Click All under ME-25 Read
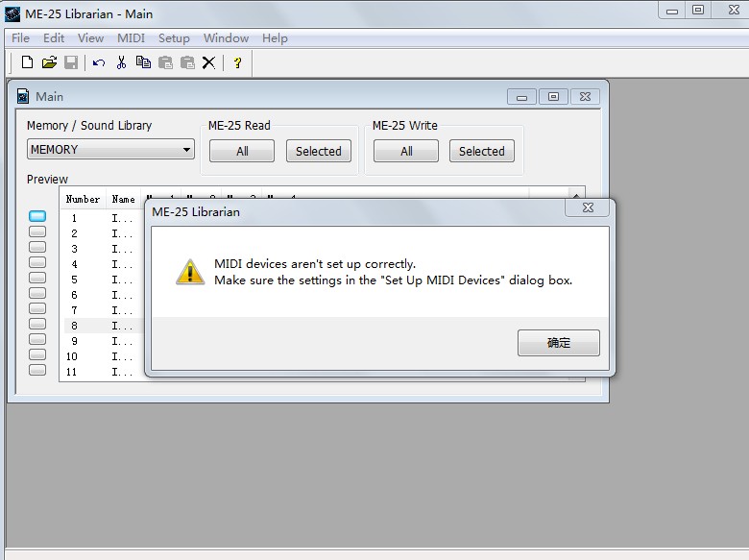Screen dimensions: 749x560 pos(242,151)
